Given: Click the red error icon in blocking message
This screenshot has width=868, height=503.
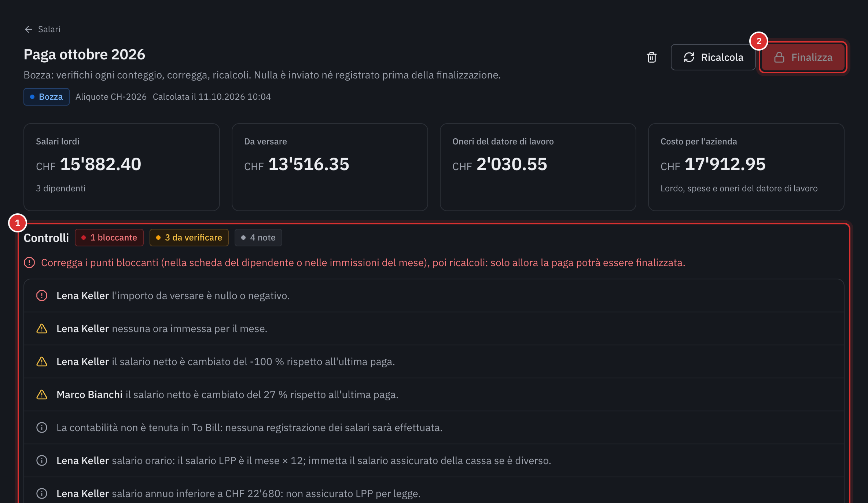Looking at the screenshot, I should 29,262.
